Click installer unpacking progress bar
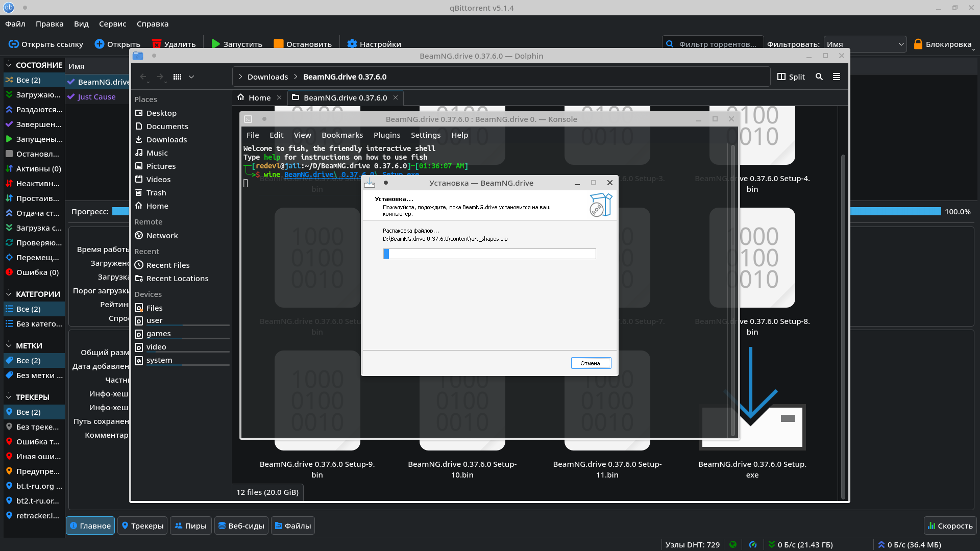The image size is (980, 551). pyautogui.click(x=489, y=254)
